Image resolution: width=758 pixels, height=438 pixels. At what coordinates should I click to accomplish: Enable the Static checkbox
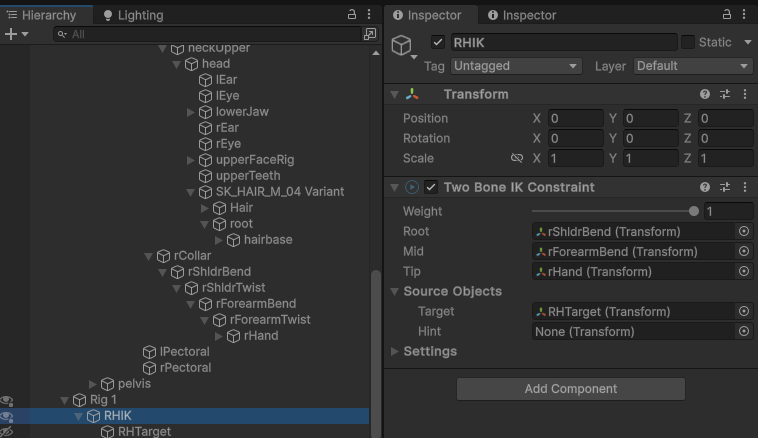point(688,42)
